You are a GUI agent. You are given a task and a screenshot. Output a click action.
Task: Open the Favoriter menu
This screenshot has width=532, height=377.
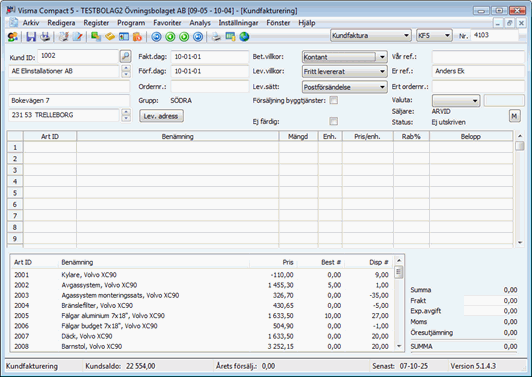click(167, 23)
